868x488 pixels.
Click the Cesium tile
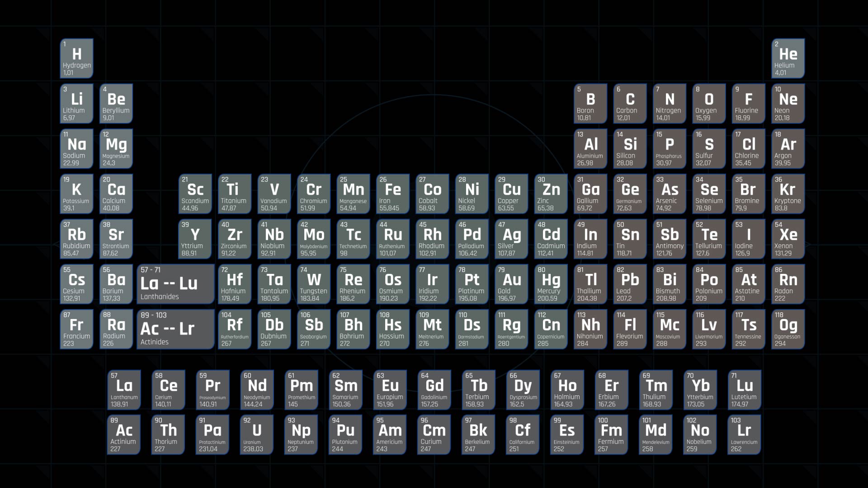pos(77,284)
